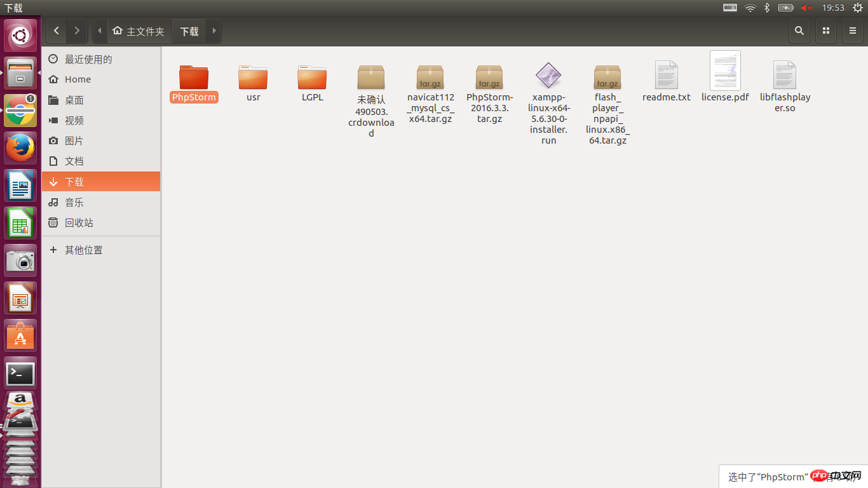Screen dimensions: 868x488
Task: Open Amazon from launcher
Action: pyautogui.click(x=20, y=400)
